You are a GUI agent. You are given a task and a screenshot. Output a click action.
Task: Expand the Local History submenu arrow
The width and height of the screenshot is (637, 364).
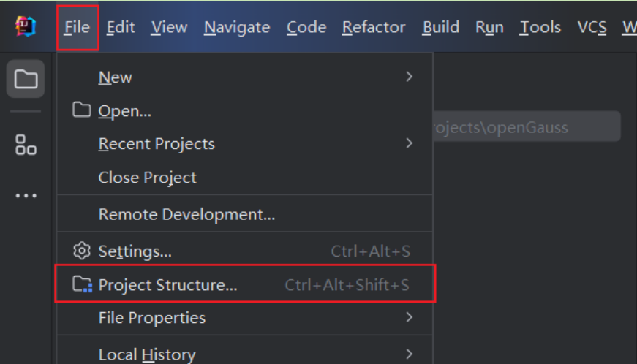409,354
